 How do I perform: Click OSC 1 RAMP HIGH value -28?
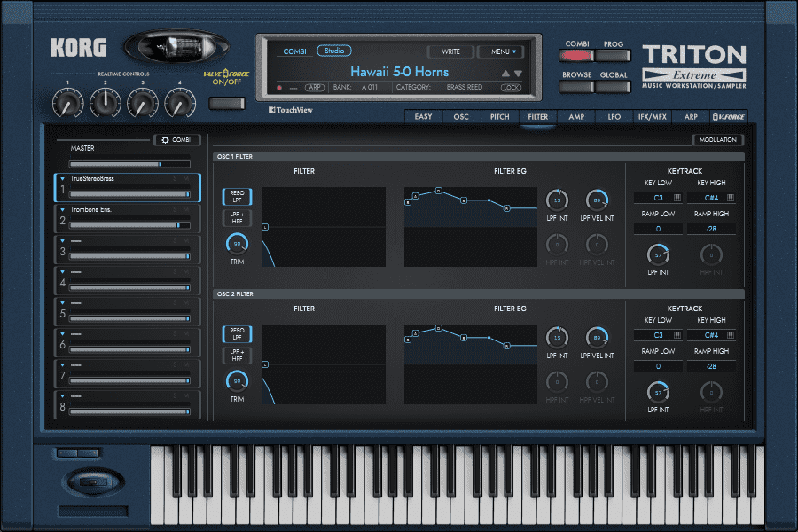click(x=711, y=229)
